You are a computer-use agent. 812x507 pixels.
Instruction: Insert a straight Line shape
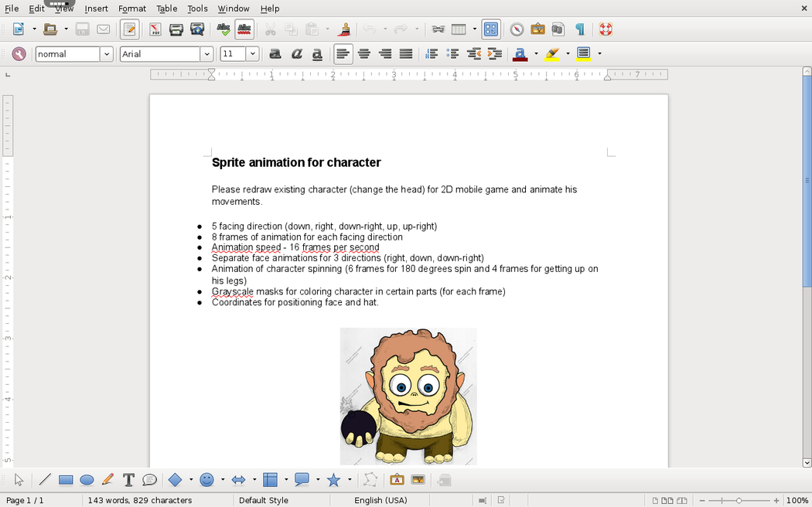[x=45, y=480]
